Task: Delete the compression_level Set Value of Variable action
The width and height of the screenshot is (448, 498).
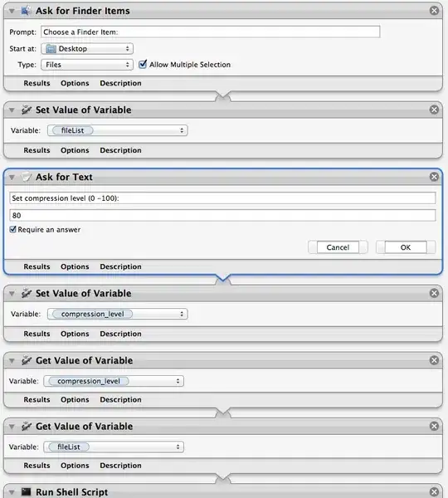Action: click(x=434, y=293)
